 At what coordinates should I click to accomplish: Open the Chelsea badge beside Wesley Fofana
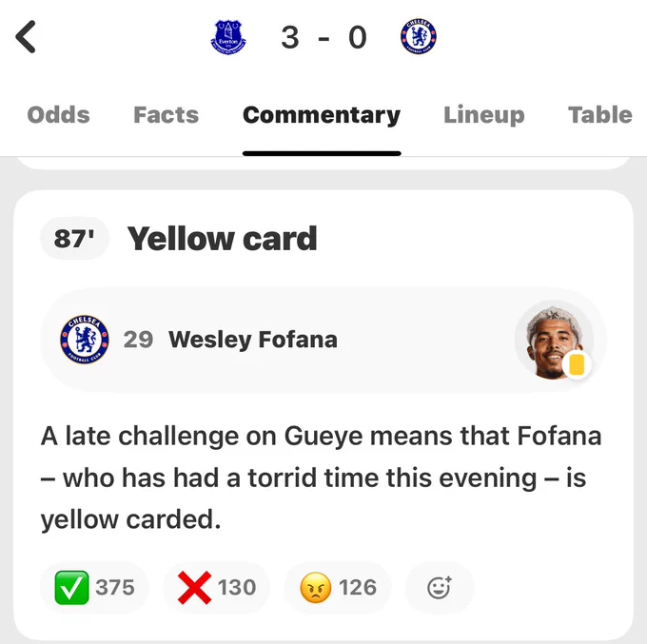(x=85, y=340)
